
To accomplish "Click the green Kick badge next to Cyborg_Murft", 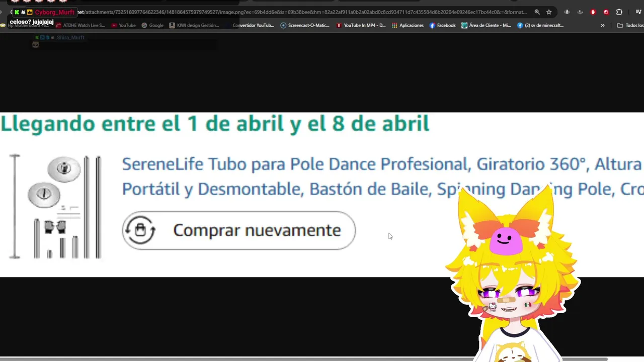I will 17,12.
